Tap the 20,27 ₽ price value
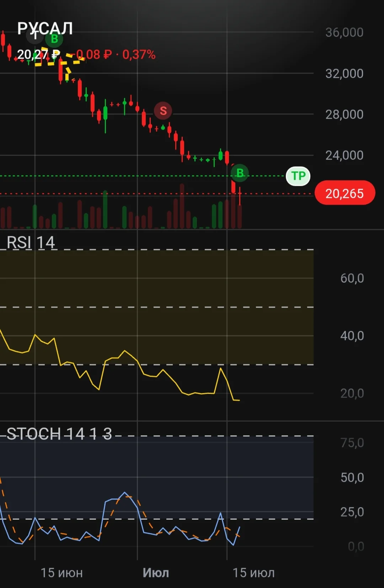The width and height of the screenshot is (384, 588). click(x=38, y=54)
